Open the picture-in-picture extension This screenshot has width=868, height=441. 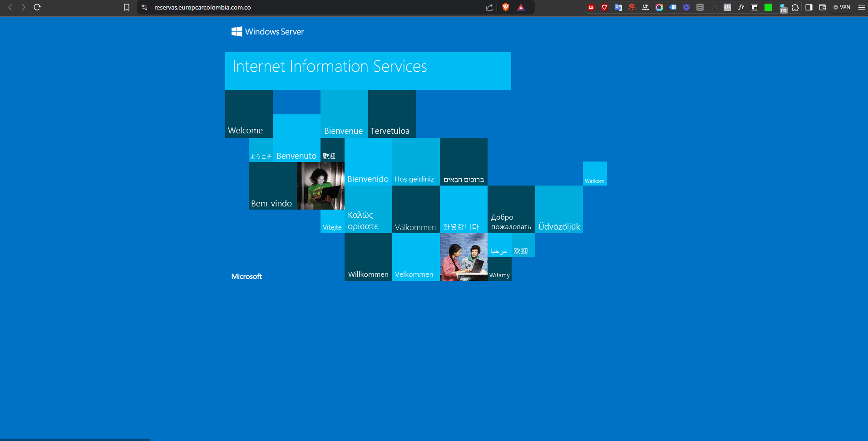click(755, 7)
